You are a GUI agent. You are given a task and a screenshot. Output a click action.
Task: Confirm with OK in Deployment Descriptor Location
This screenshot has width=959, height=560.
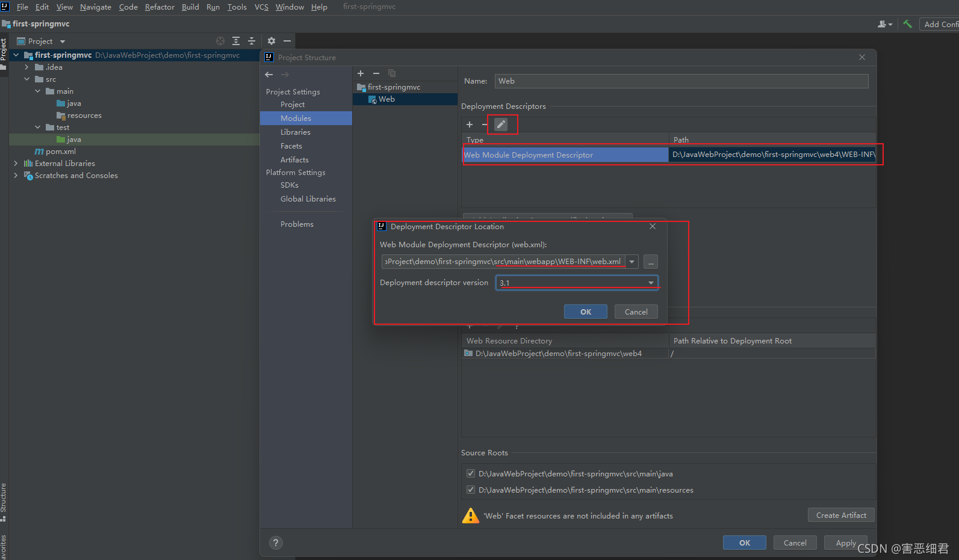[x=586, y=312]
